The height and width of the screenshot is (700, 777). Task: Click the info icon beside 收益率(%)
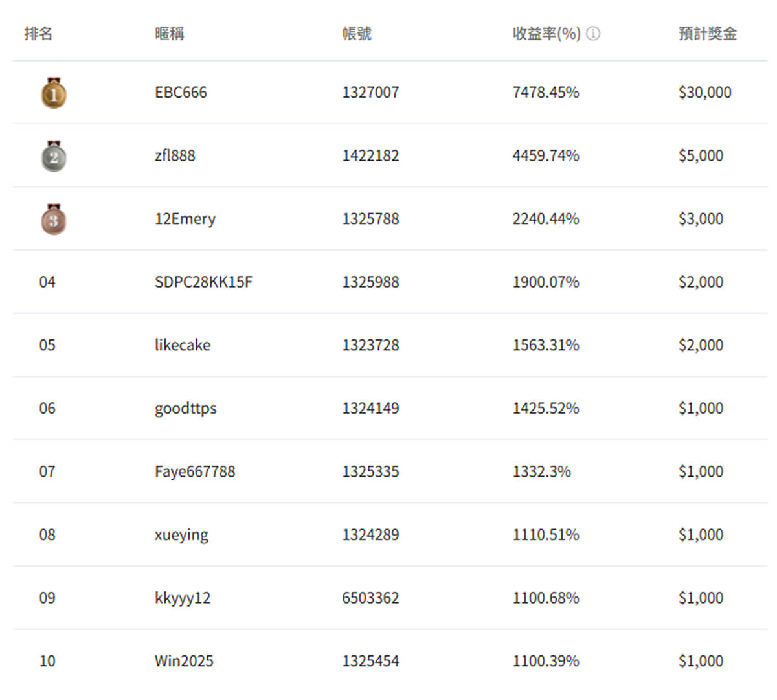(592, 34)
